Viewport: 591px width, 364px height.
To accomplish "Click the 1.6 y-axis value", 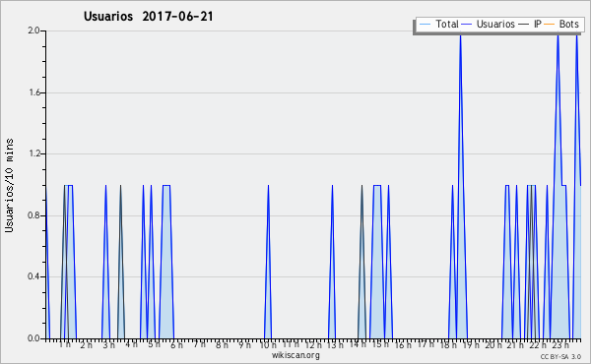I will (x=33, y=92).
